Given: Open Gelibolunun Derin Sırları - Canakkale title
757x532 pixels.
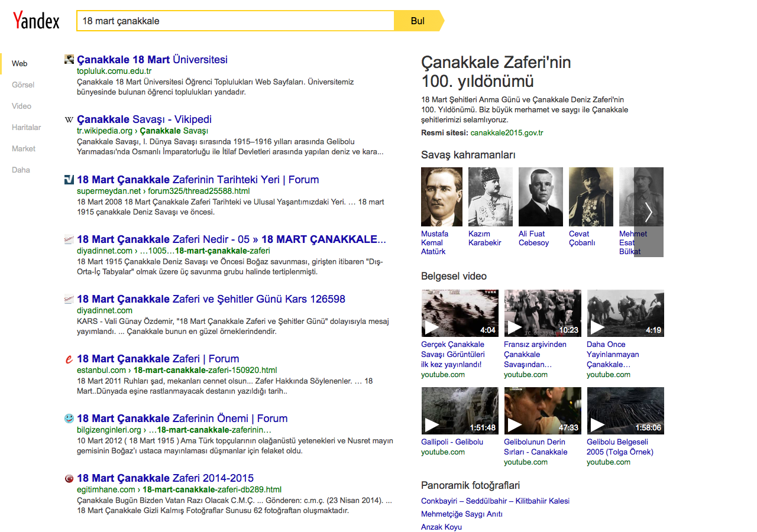Looking at the screenshot, I should 536,447.
